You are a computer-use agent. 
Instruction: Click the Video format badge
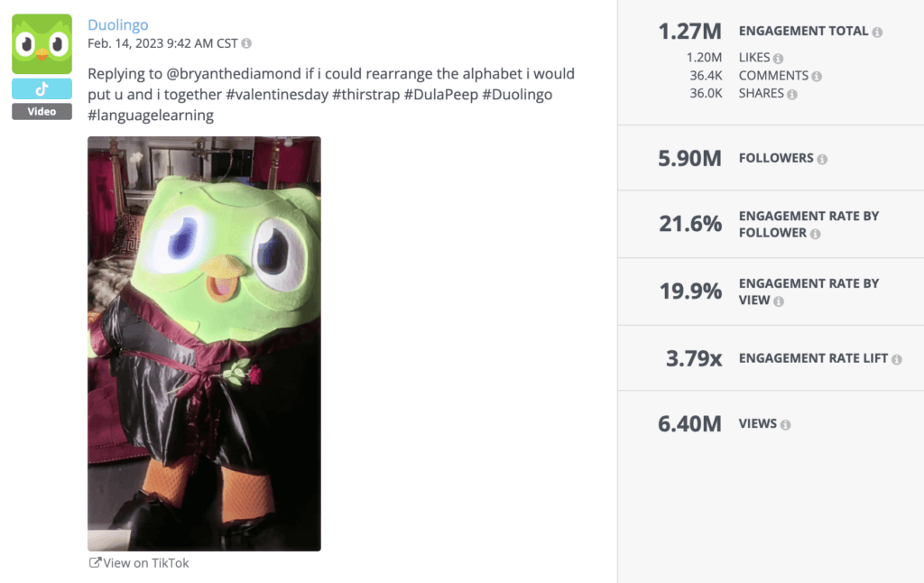click(42, 111)
